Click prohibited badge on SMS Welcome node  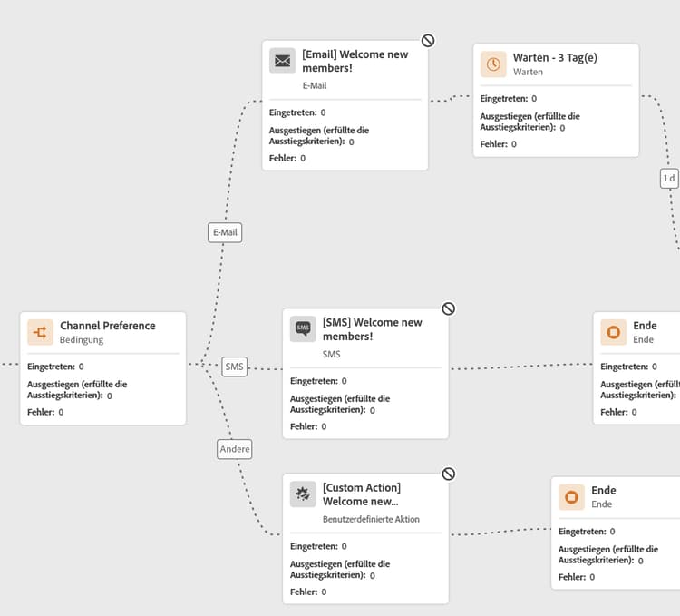pos(449,308)
